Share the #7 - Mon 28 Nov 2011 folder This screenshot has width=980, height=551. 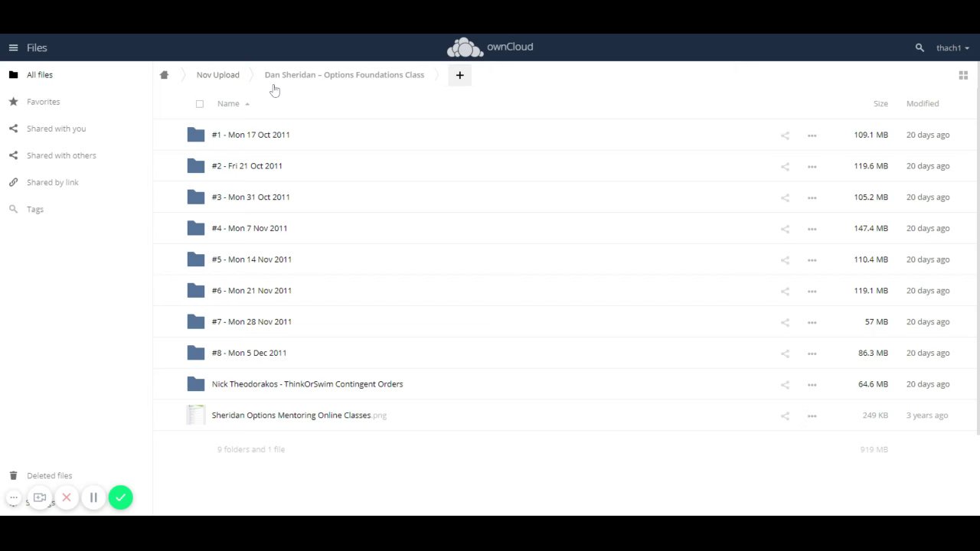coord(785,322)
